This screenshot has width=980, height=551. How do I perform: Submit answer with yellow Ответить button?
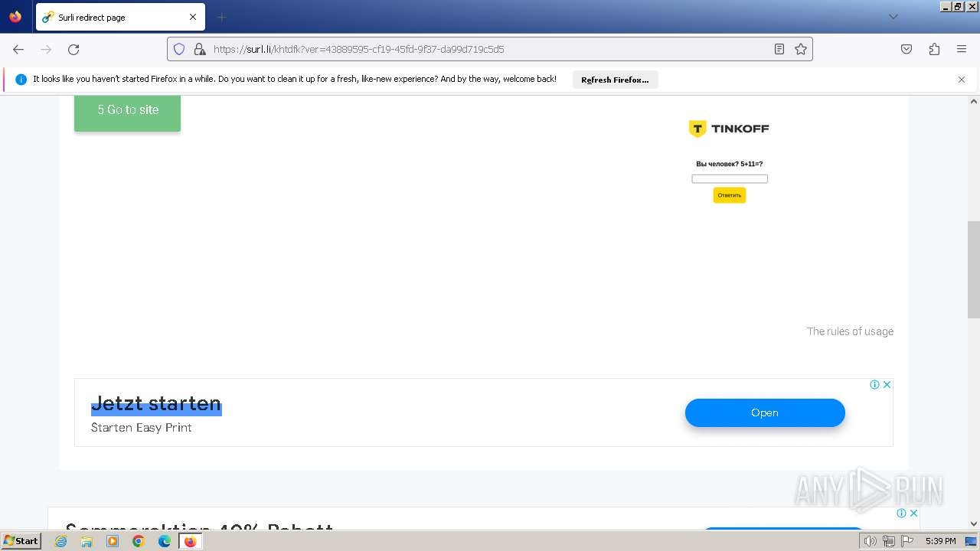tap(730, 195)
